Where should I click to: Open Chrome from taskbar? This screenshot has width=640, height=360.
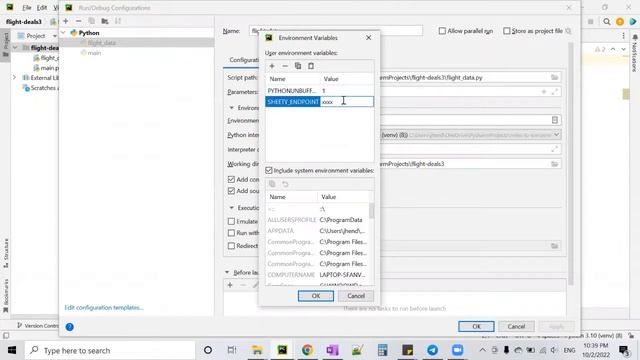click(307, 350)
